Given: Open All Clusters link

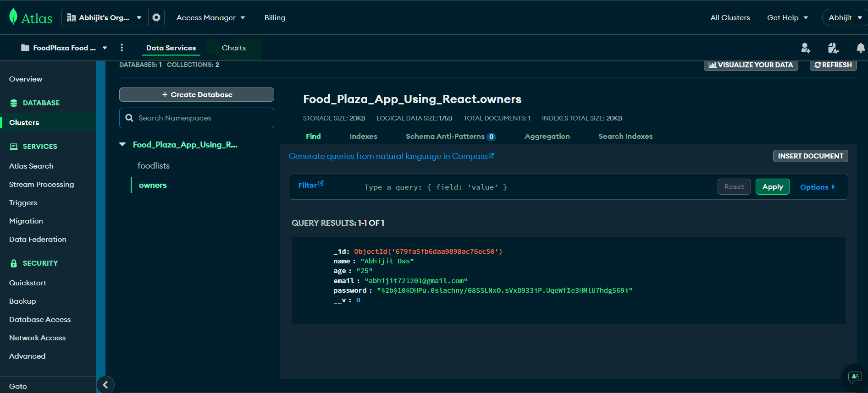Looking at the screenshot, I should tap(730, 17).
